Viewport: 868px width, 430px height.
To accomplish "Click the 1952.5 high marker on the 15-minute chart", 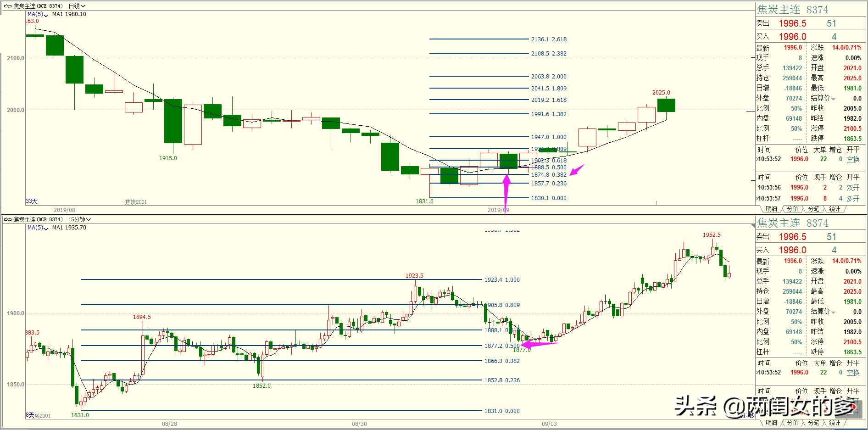I will tap(712, 235).
